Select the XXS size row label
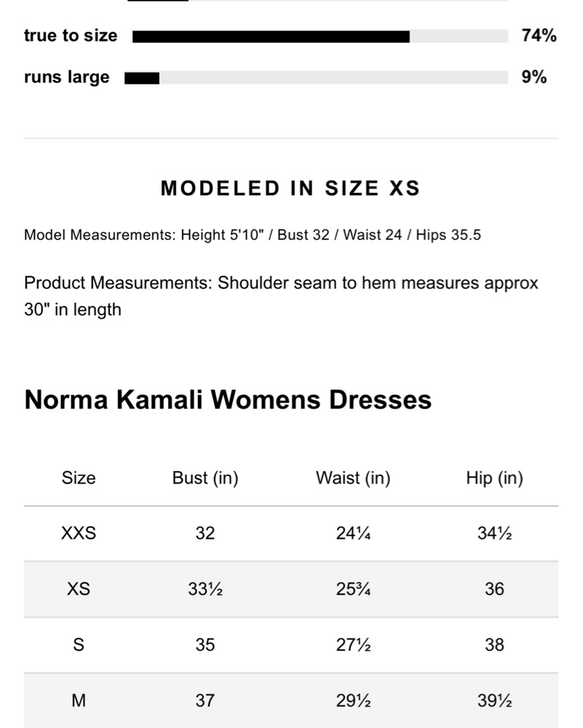The image size is (583, 728). [79, 534]
